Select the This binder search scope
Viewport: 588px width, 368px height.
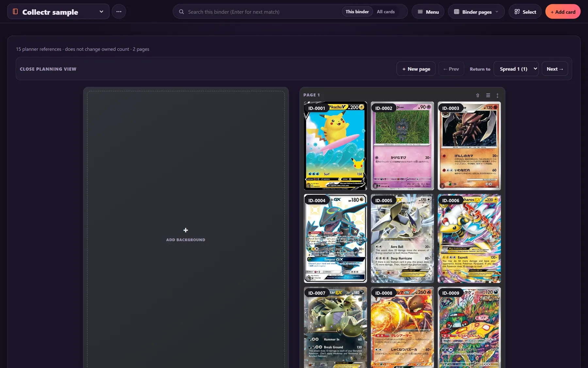[357, 11]
